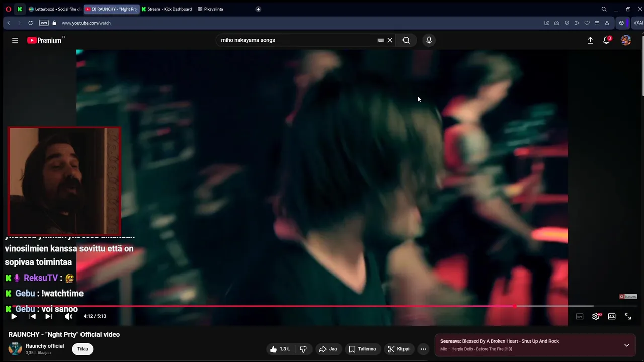
Task: Open the Opera profile icon
Action: pos(607,23)
